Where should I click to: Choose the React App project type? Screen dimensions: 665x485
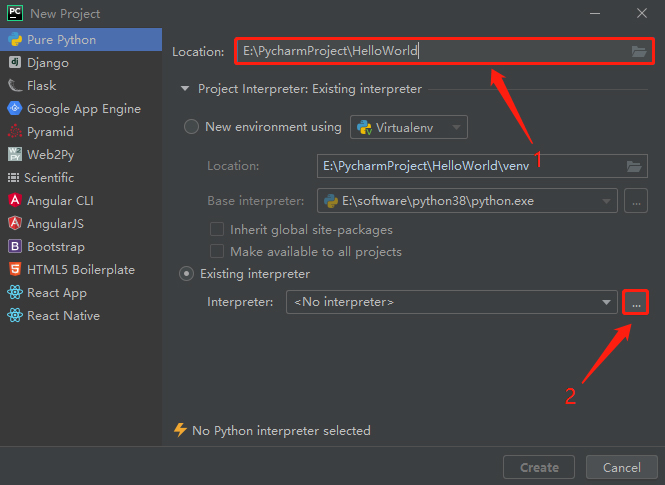coord(81,293)
